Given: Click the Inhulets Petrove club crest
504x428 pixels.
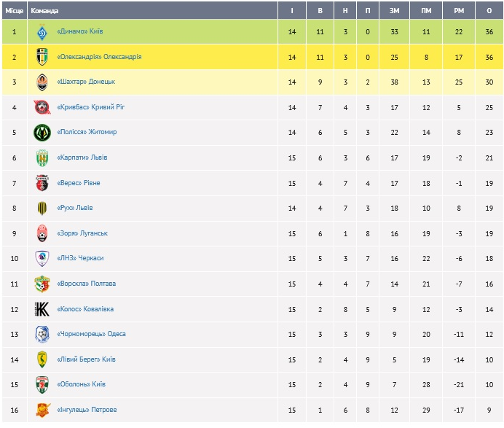Looking at the screenshot, I should click(42, 410).
